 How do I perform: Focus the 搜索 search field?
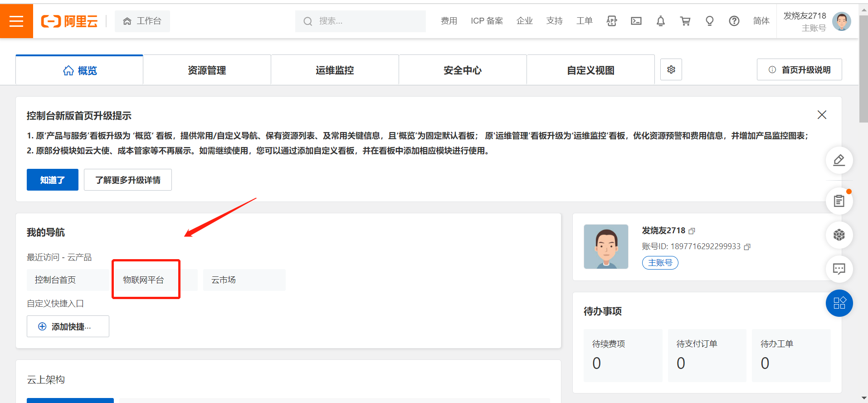pyautogui.click(x=361, y=21)
